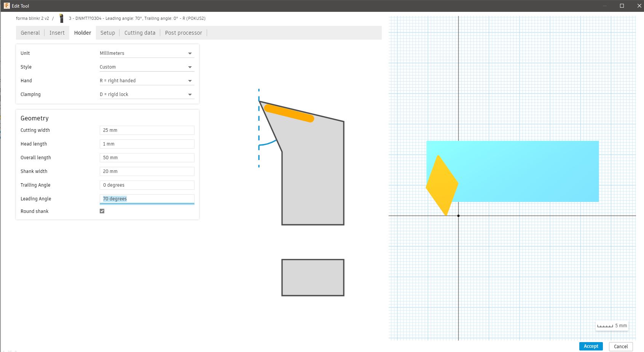
Task: Go to the Post processor tab
Action: 183,33
